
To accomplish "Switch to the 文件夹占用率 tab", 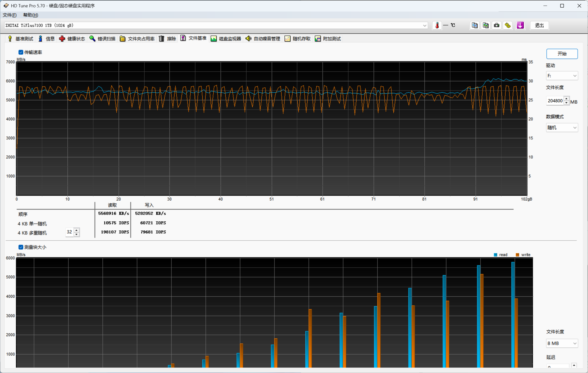I will [137, 39].
